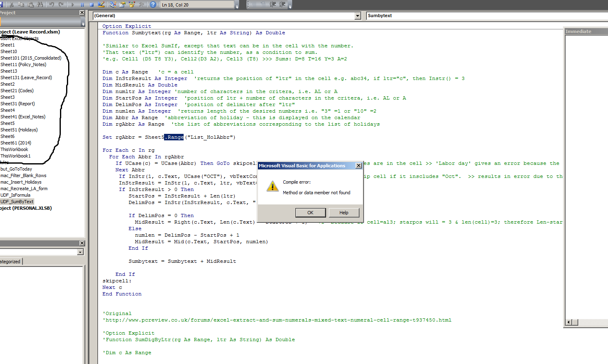Dismiss the compile error with OK
The width and height of the screenshot is (608, 364).
311,212
